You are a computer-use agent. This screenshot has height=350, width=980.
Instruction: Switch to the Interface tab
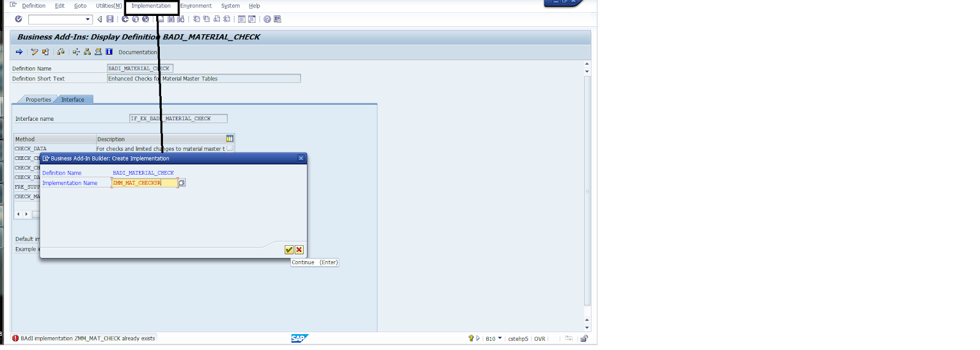[x=73, y=99]
